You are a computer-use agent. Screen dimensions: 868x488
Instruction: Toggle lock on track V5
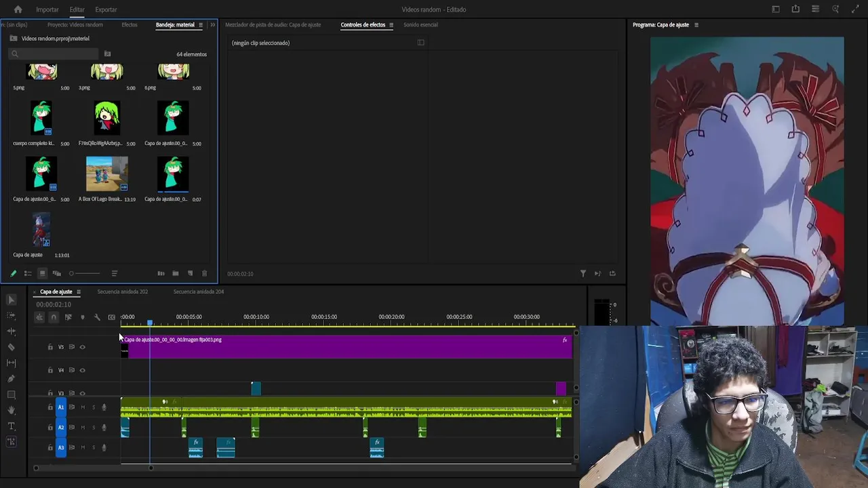[x=50, y=347]
